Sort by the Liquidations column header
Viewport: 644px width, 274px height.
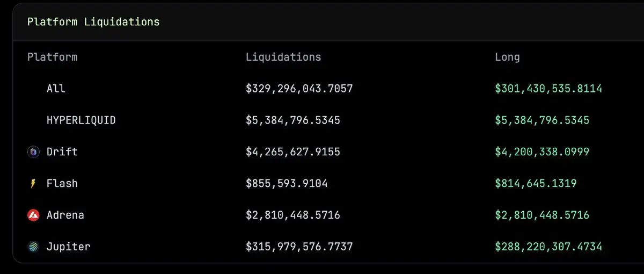point(283,57)
